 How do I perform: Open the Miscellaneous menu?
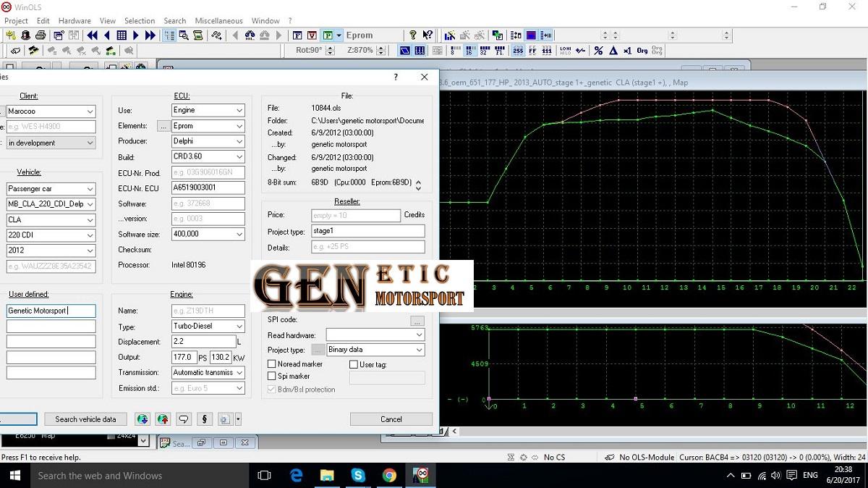click(218, 21)
